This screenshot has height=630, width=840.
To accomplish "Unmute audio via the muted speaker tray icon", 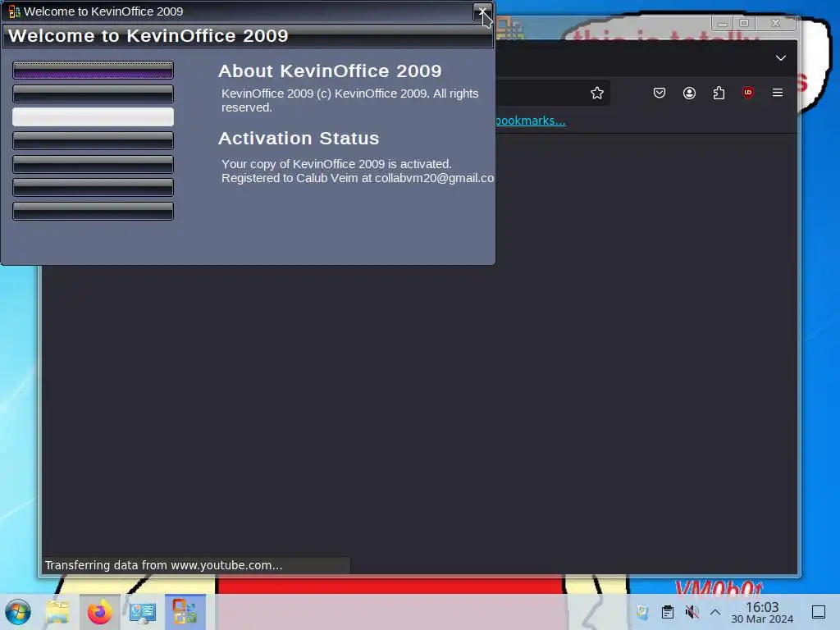I will click(x=692, y=612).
